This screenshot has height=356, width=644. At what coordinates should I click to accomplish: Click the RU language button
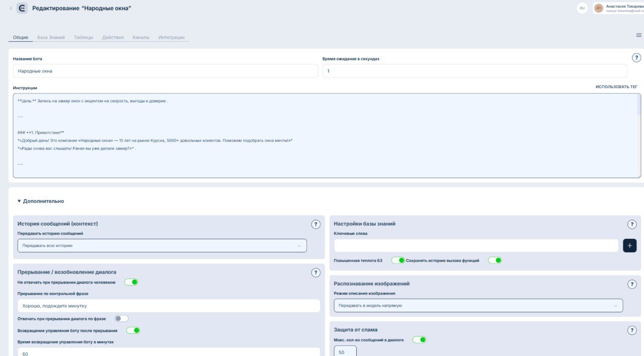(582, 8)
